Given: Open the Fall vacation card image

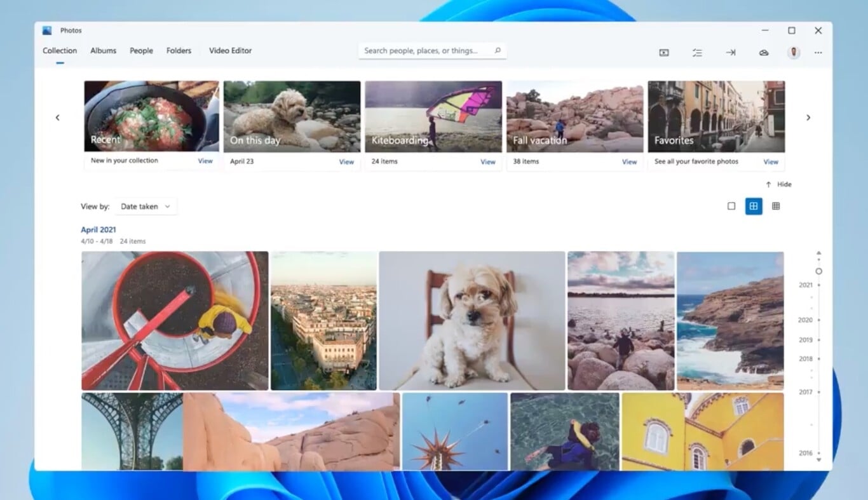Looking at the screenshot, I should [x=575, y=116].
